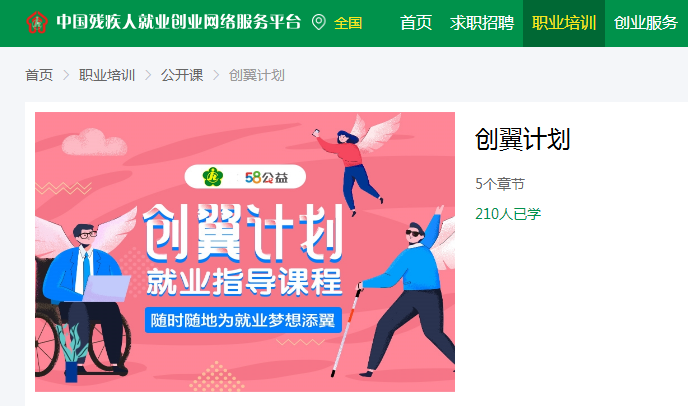
Task: Go to 首页 in top navigation
Action: coord(416,22)
